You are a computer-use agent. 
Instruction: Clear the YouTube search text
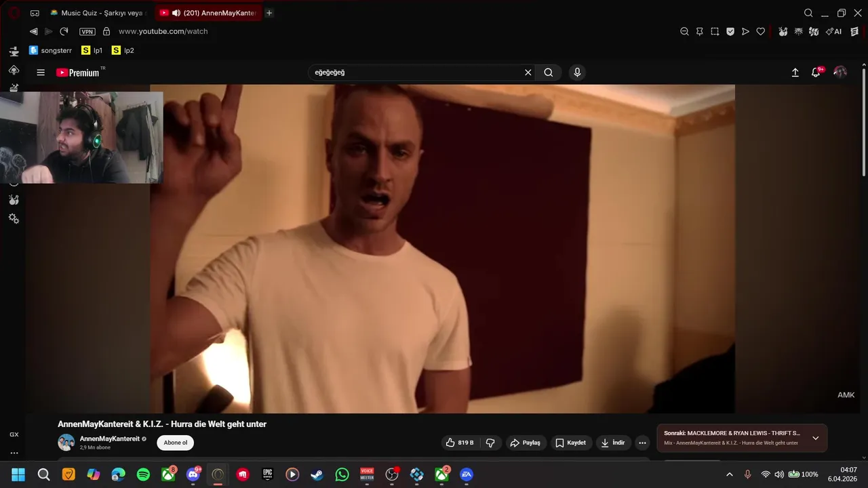coord(528,73)
